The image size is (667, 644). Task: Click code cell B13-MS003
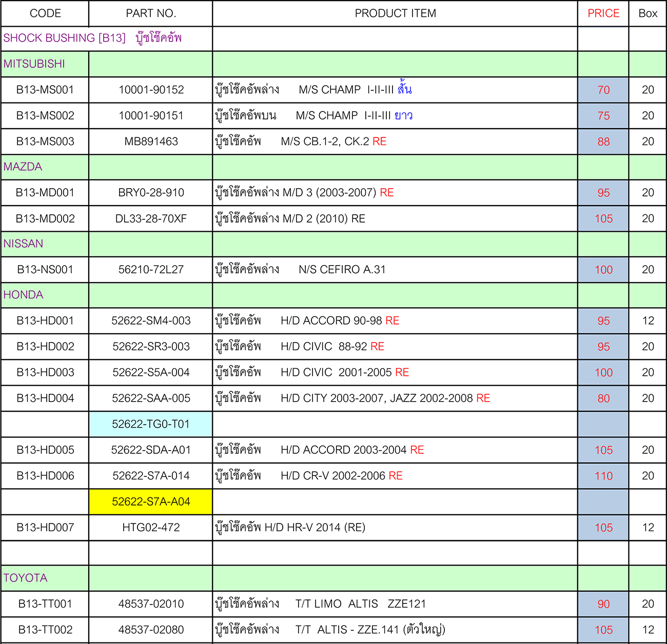pyautogui.click(x=45, y=141)
